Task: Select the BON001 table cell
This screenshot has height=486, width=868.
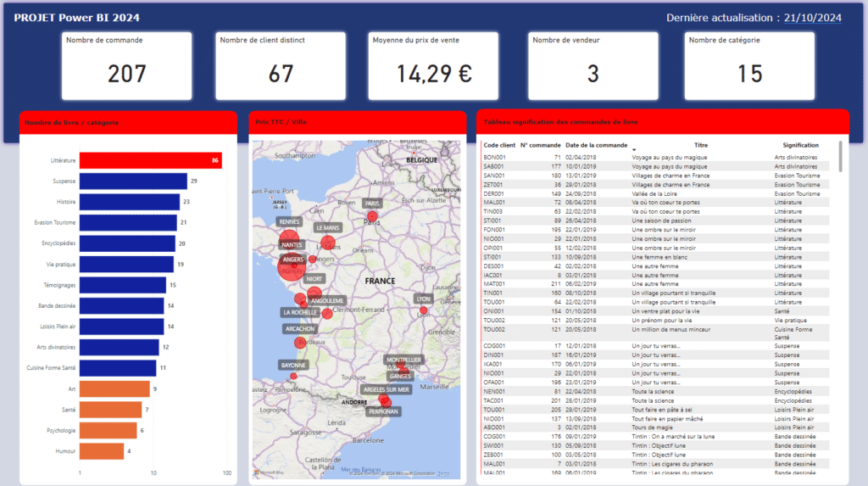Action: coord(494,158)
